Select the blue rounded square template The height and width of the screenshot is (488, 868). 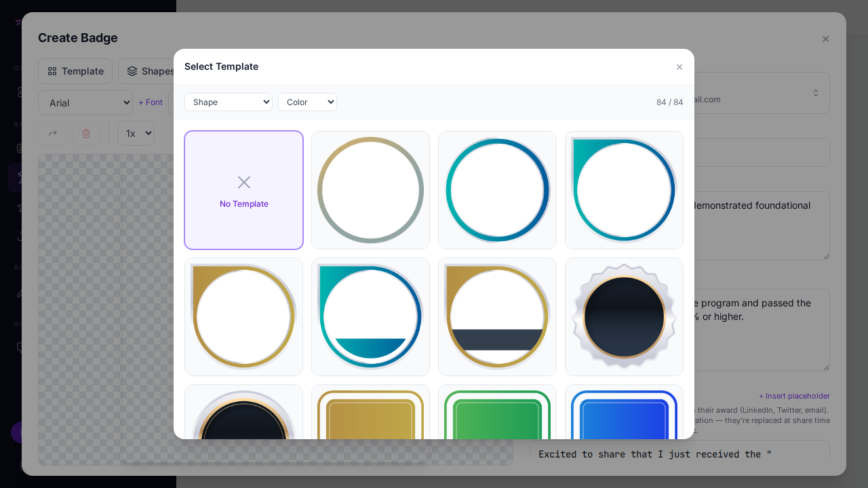(x=624, y=413)
